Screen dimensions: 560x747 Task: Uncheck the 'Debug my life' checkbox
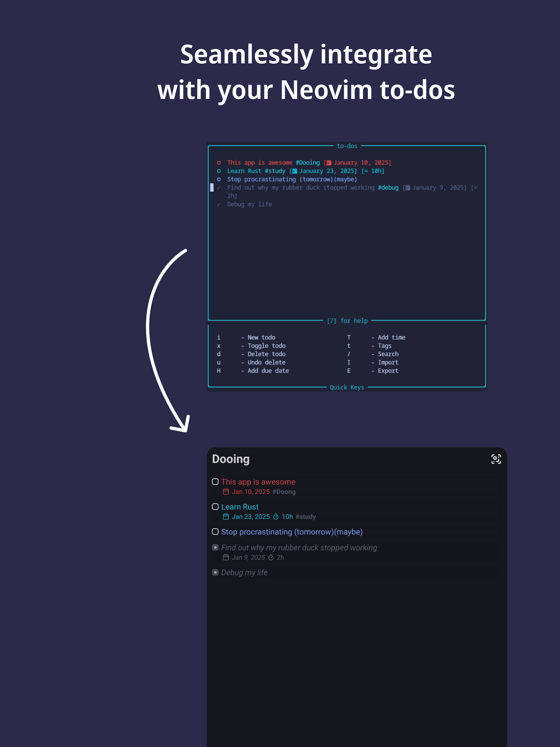tap(215, 572)
